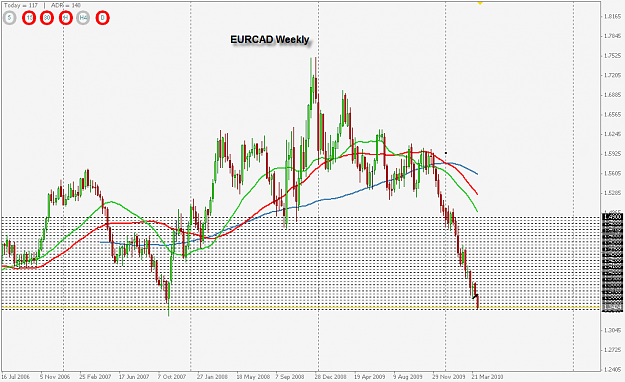
Task: Click the "29 Nov 2009" date label
Action: (449, 376)
